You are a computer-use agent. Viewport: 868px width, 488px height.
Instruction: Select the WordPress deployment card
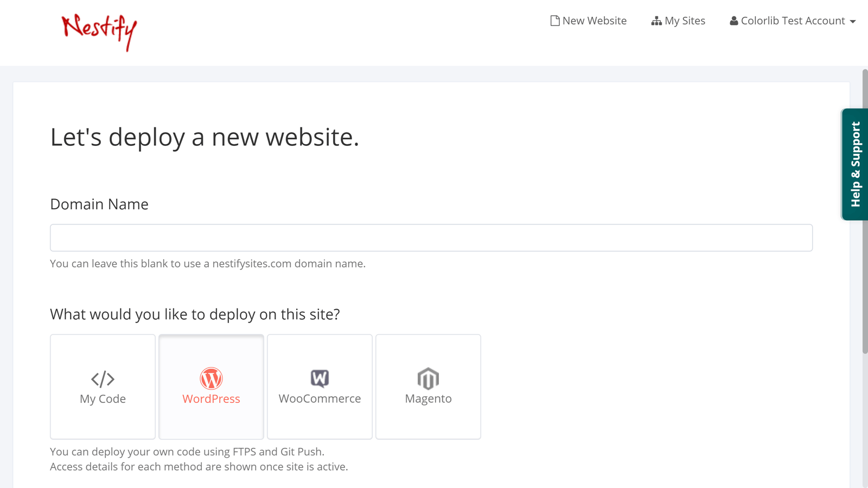tap(211, 387)
